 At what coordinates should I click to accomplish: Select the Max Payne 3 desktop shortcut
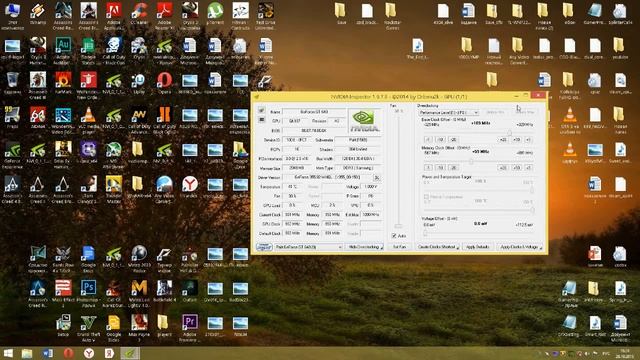pyautogui.click(x=139, y=328)
